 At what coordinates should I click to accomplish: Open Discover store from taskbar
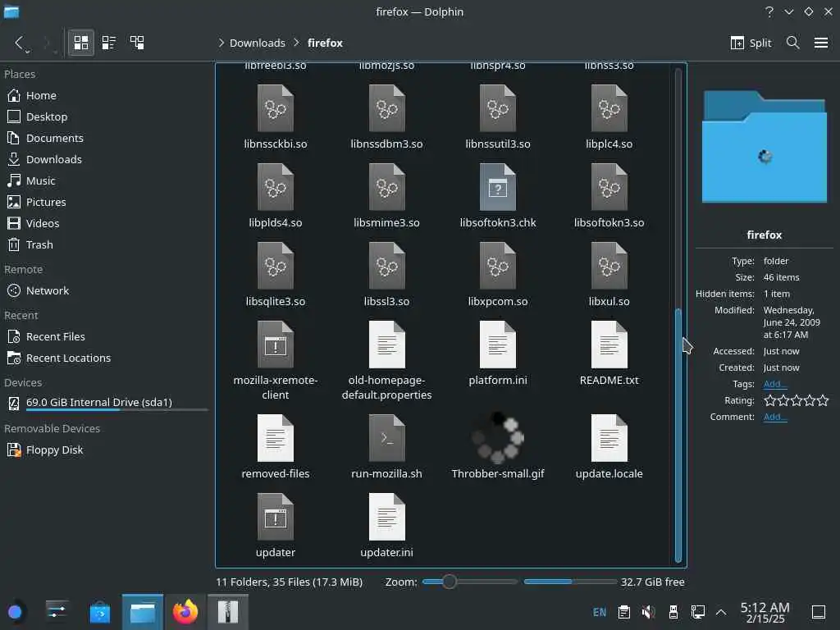[100, 612]
